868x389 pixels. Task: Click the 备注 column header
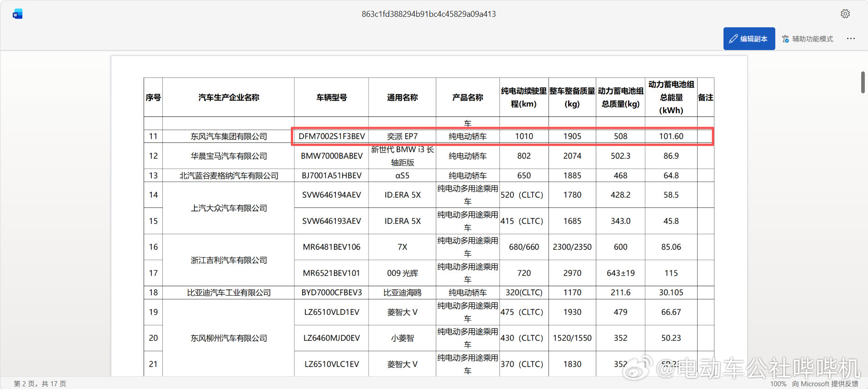coord(705,97)
